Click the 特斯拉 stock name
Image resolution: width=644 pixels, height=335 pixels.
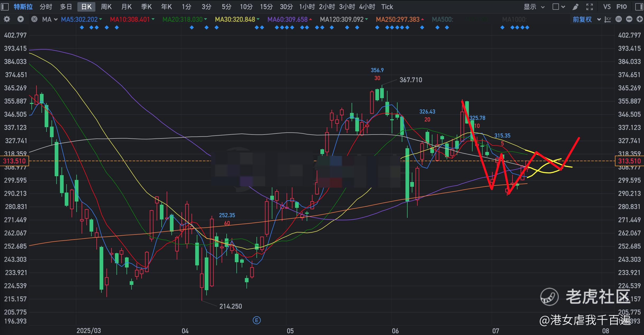coord(23,7)
